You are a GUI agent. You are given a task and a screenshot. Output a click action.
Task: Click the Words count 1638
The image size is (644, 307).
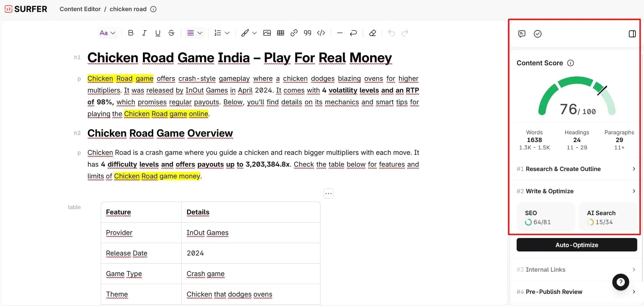534,140
